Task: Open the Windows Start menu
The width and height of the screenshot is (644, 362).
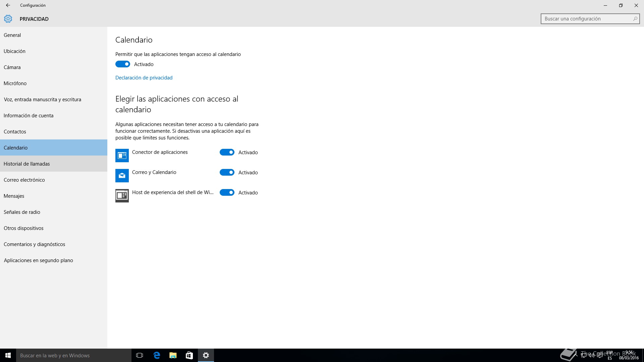Action: tap(8, 355)
